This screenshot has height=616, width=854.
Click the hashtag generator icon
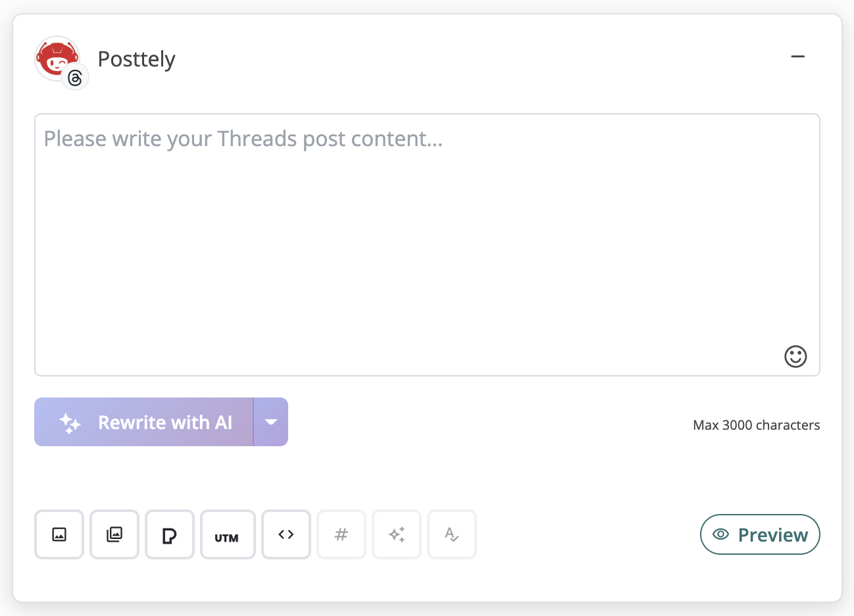pos(341,534)
